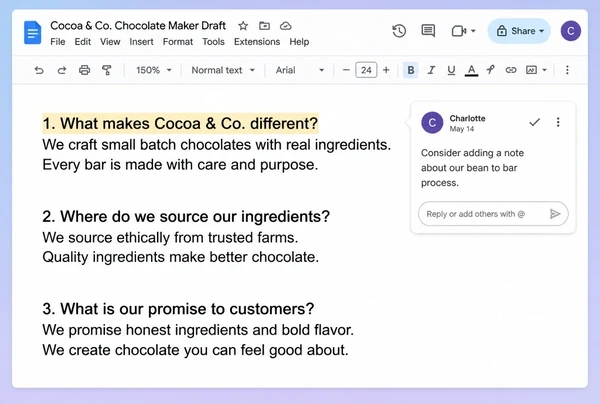Show all comments icon
The image size is (600, 404).
click(428, 31)
